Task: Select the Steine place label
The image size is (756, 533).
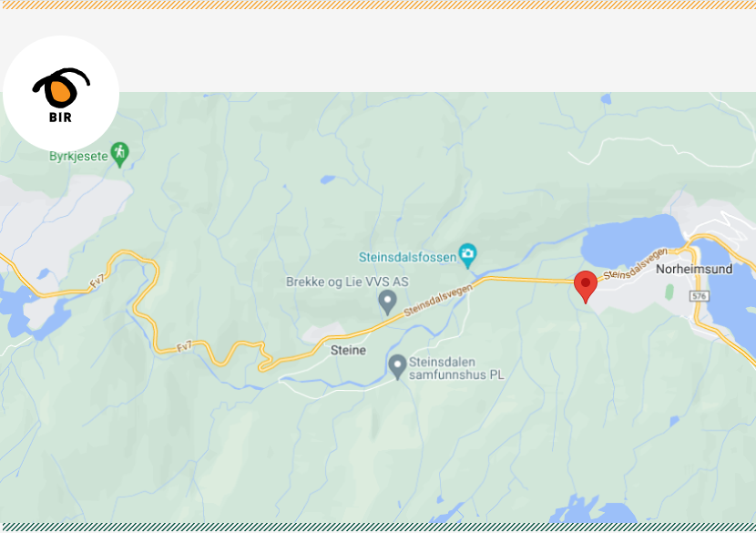Action: 348,350
